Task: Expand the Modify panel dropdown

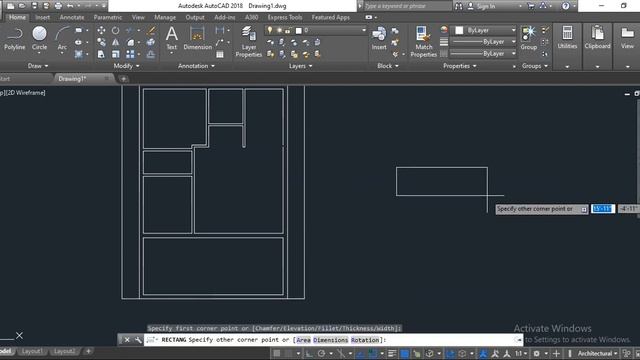Action: [127, 66]
